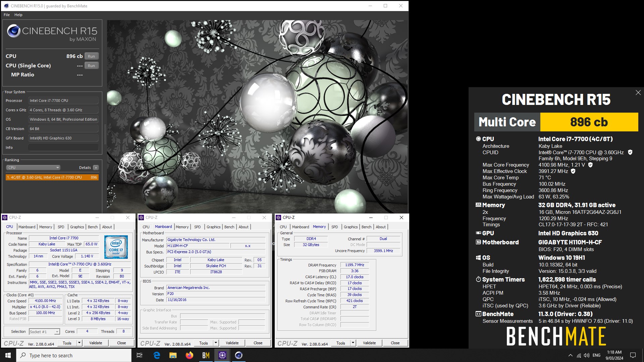This screenshot has width=644, height=362.
Task: Expand Tools dropdown arrow in CPU-Z CPU window
Action: (x=79, y=343)
